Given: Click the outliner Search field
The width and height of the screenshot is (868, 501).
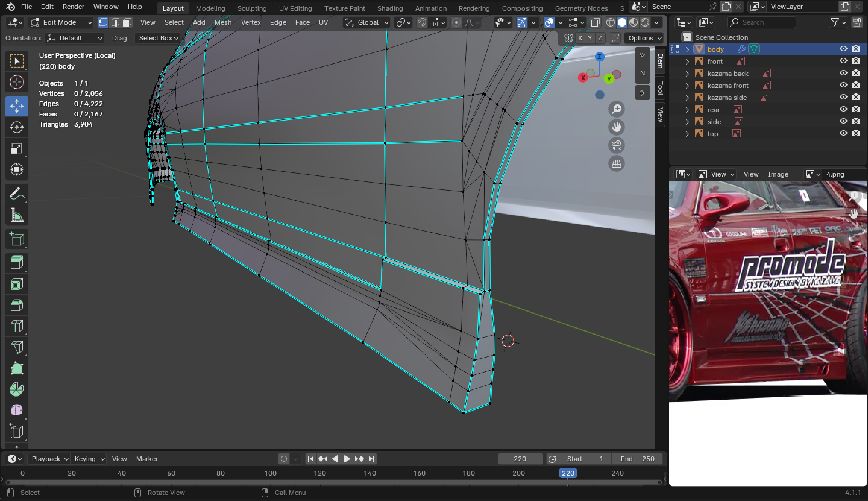Looking at the screenshot, I should (x=761, y=22).
